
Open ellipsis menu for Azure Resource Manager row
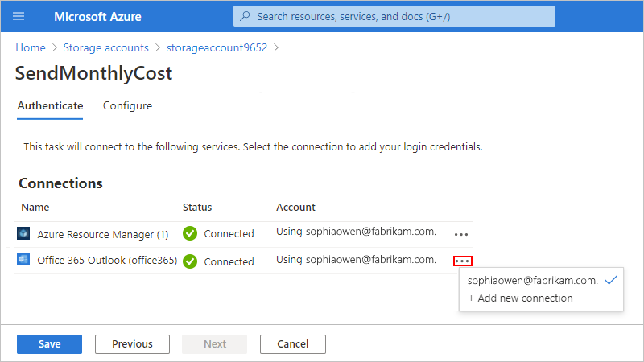461,234
